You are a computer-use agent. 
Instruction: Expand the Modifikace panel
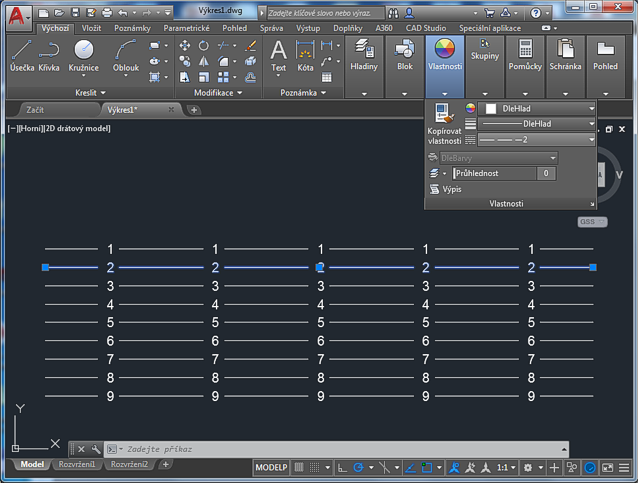click(x=218, y=93)
